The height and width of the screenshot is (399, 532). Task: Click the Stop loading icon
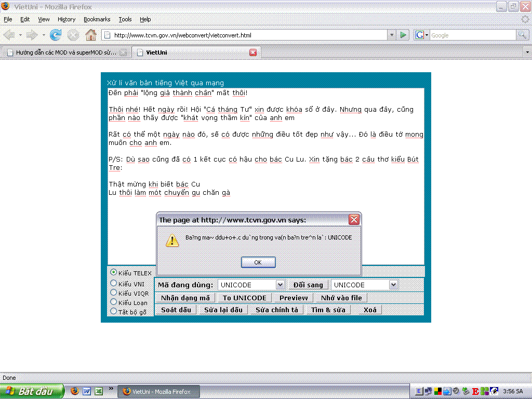(73, 35)
